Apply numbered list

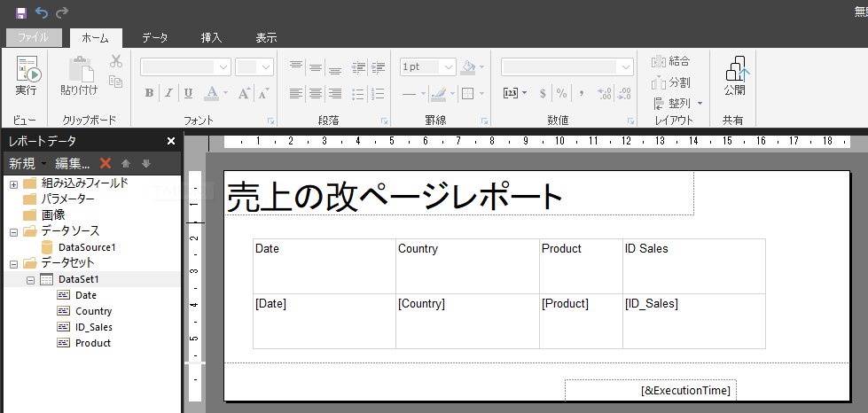[378, 94]
